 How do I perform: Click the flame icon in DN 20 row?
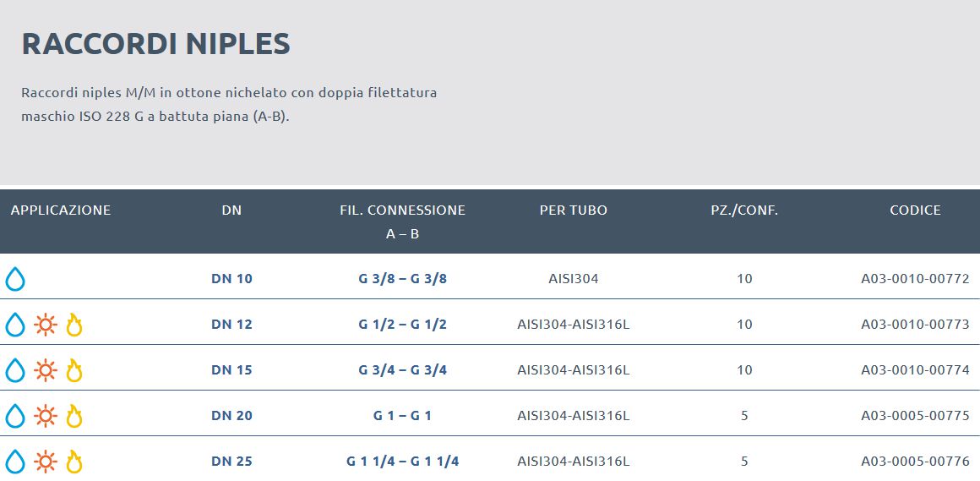pos(74,416)
